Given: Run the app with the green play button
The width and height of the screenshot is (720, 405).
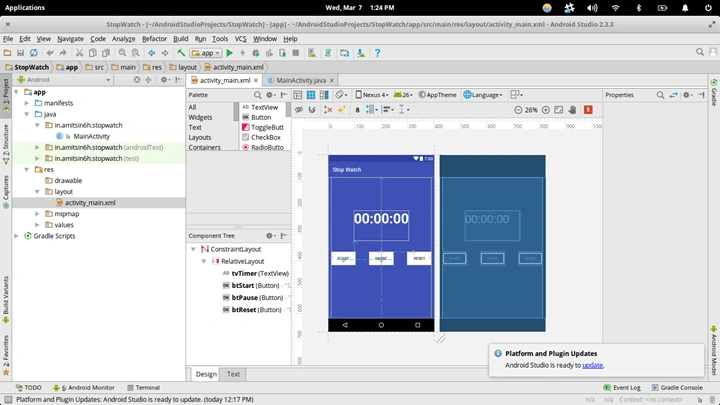Looking at the screenshot, I should 230,53.
